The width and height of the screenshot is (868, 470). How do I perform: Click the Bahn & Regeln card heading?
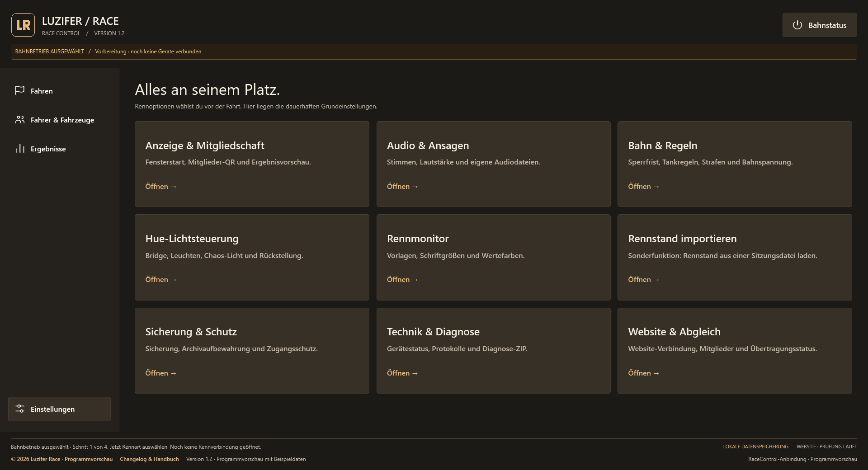coord(662,146)
